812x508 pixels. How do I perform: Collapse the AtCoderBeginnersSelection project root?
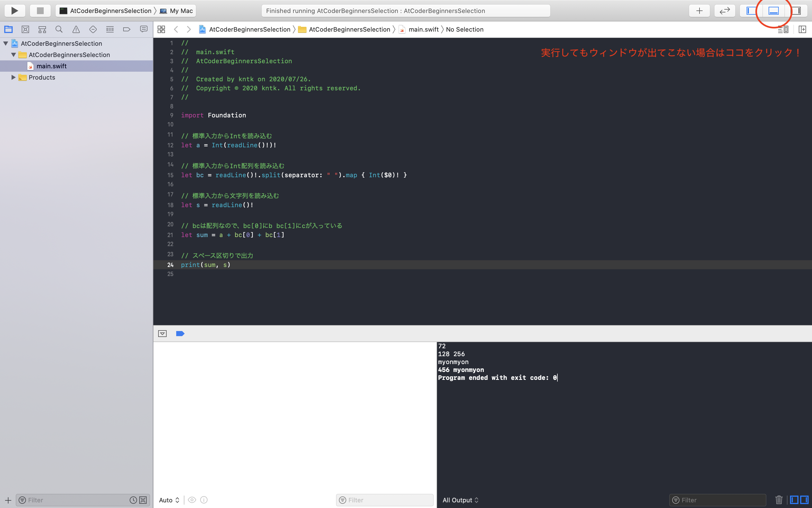pyautogui.click(x=6, y=43)
